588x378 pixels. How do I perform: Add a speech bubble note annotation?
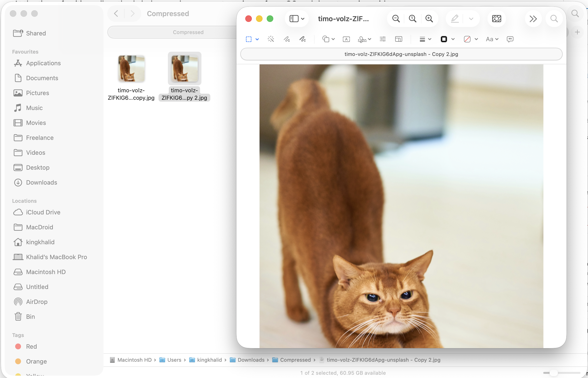point(510,39)
